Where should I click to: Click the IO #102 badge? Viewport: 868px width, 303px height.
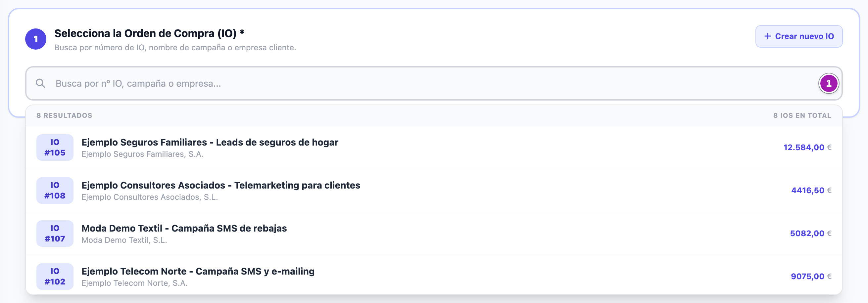point(55,277)
